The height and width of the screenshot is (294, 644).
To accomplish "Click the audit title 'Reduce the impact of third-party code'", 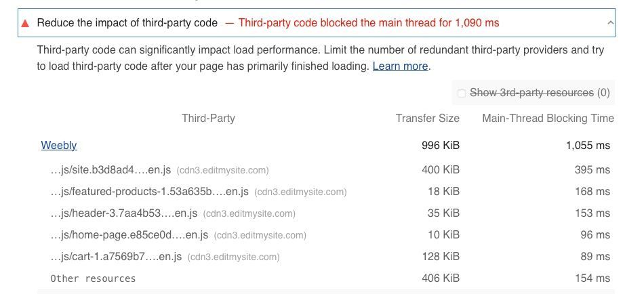I will [127, 23].
